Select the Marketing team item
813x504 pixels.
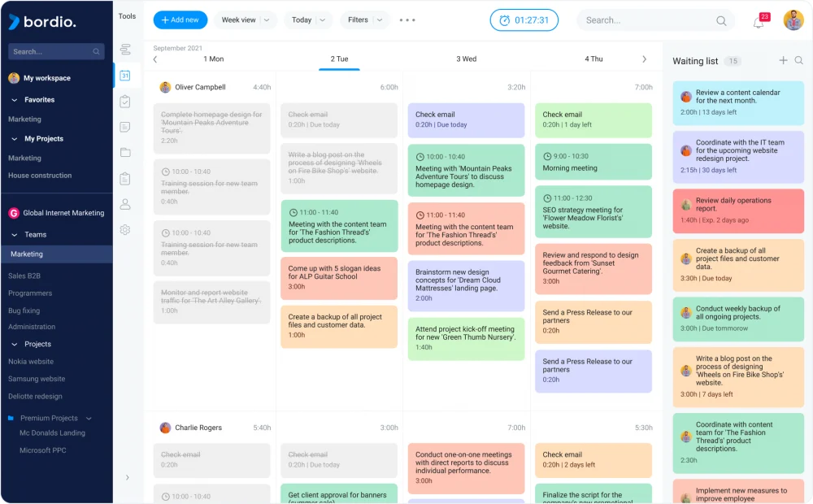tap(57, 254)
